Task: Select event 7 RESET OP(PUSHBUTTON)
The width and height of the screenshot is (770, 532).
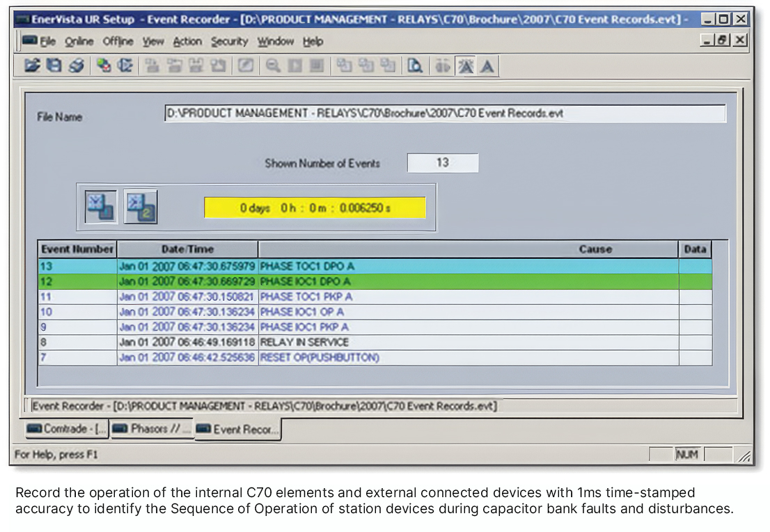Action: click(x=375, y=358)
